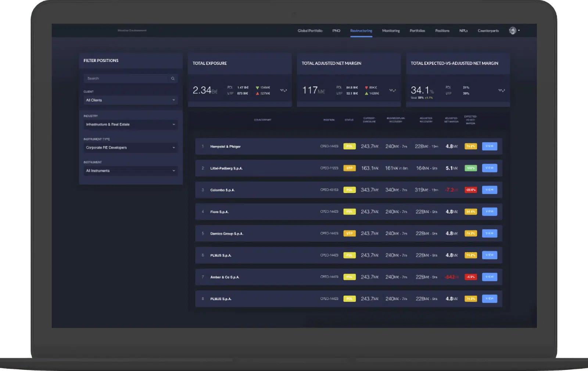Open the user avatar profile menu
The height and width of the screenshot is (371, 588).
(513, 31)
